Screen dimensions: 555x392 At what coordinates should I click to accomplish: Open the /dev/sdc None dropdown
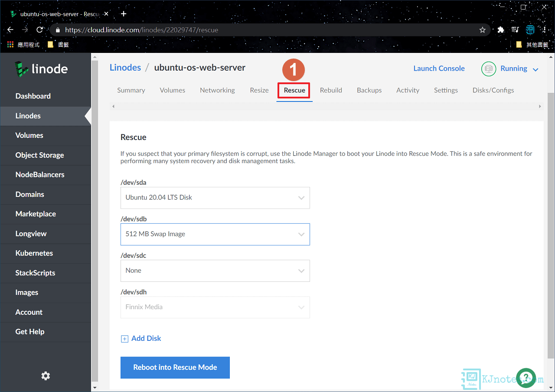pyautogui.click(x=215, y=271)
